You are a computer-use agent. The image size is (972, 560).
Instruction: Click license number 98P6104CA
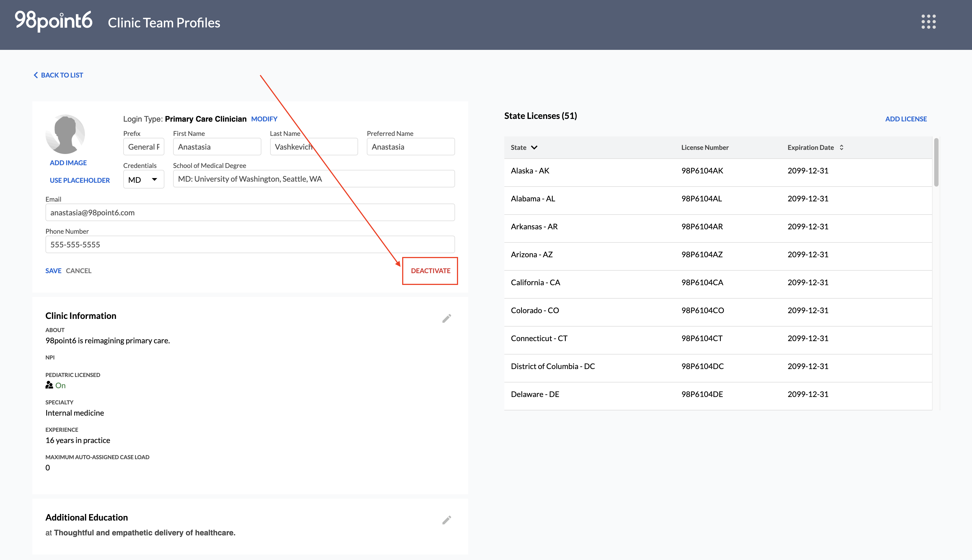[x=702, y=283]
